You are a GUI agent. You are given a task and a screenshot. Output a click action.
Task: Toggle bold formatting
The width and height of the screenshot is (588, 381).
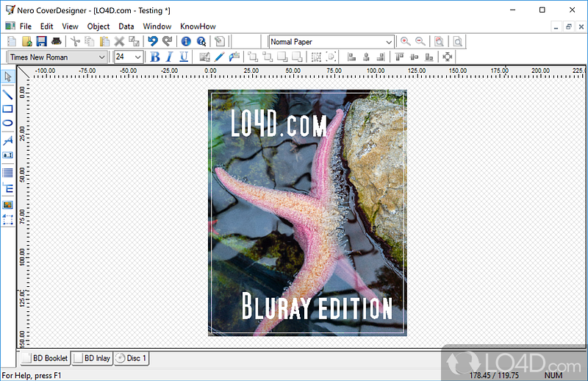[x=155, y=57]
